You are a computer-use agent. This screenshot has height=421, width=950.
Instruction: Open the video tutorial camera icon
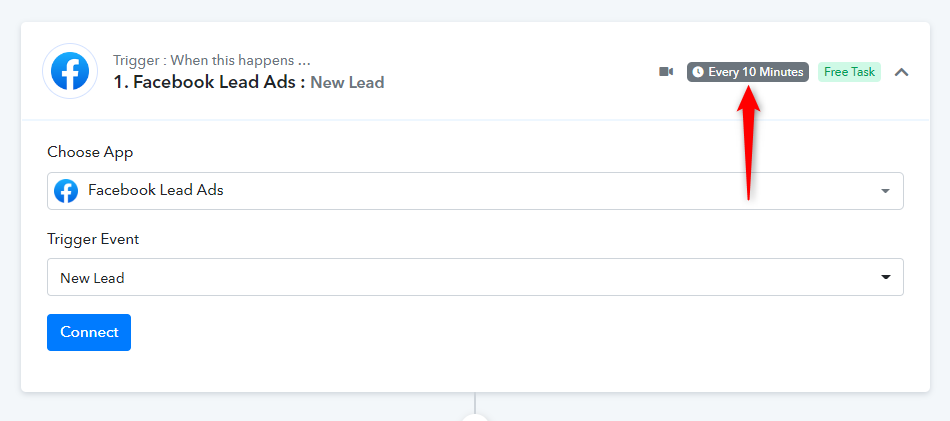pyautogui.click(x=666, y=71)
